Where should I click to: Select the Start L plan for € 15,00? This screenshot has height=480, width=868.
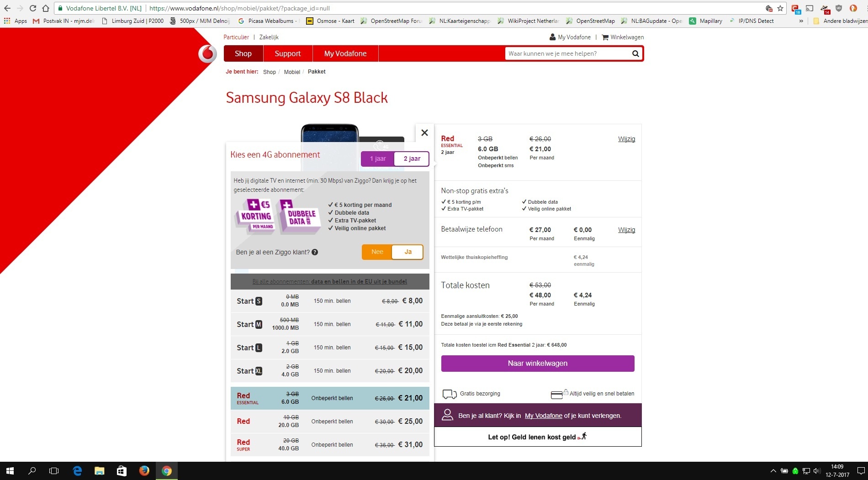[330, 348]
